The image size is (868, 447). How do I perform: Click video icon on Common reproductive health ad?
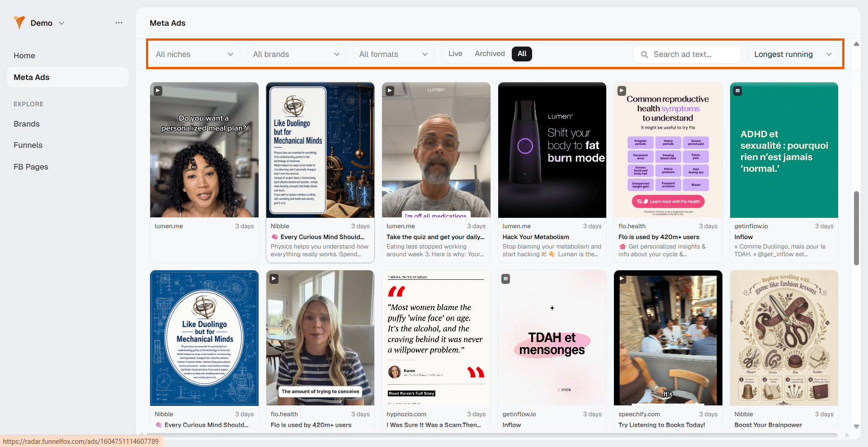point(622,91)
